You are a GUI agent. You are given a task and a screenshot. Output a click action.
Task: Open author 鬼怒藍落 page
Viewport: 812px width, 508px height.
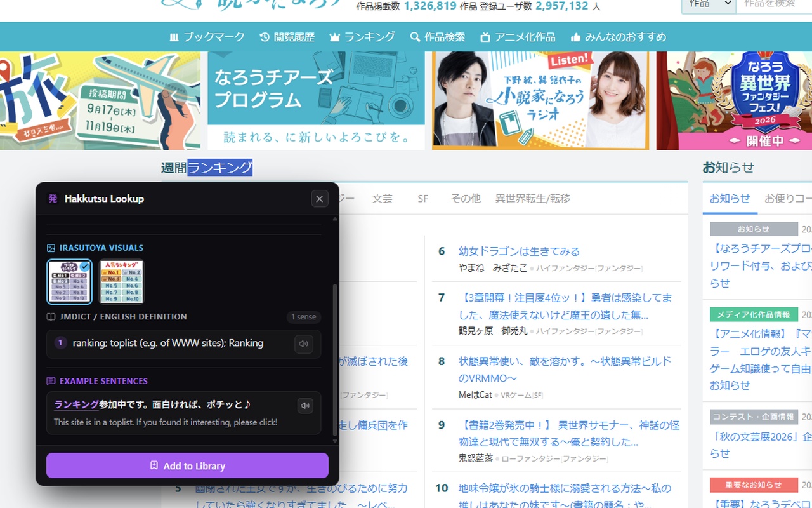click(x=475, y=458)
